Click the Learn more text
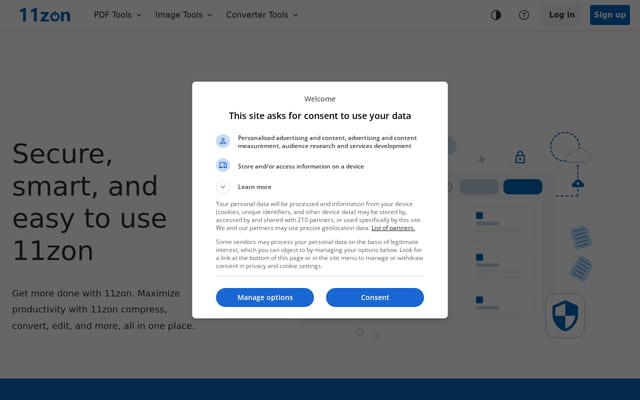640x400 pixels. tap(254, 187)
